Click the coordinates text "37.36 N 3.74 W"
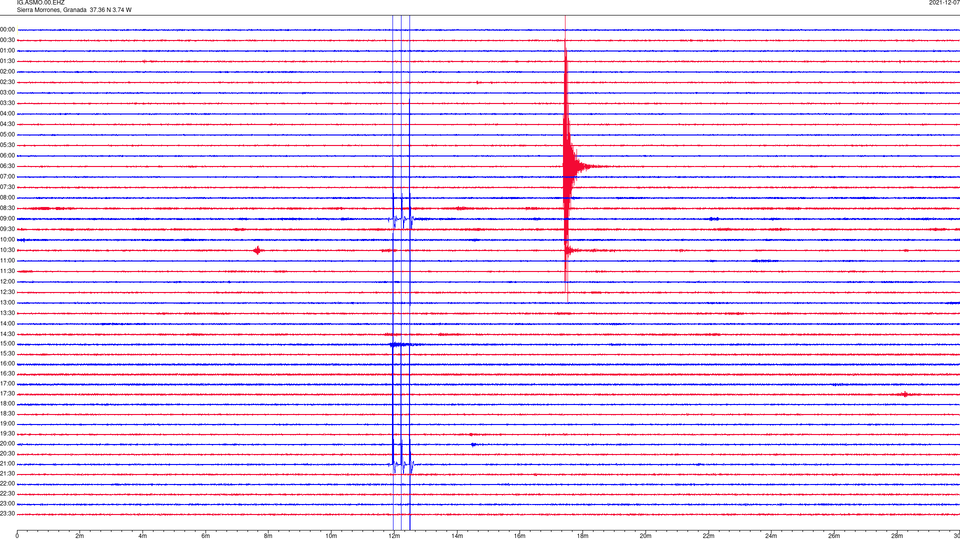Image resolution: width=960 pixels, height=540 pixels. pyautogui.click(x=110, y=10)
